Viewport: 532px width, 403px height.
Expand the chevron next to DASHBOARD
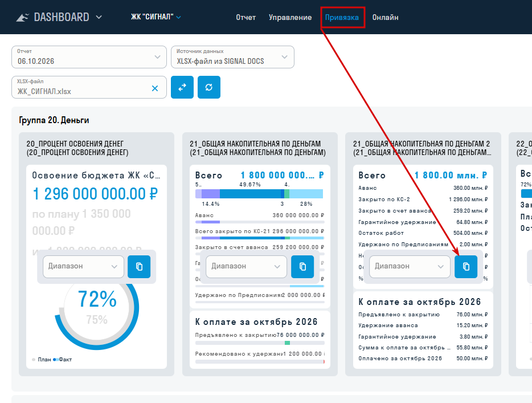99,17
